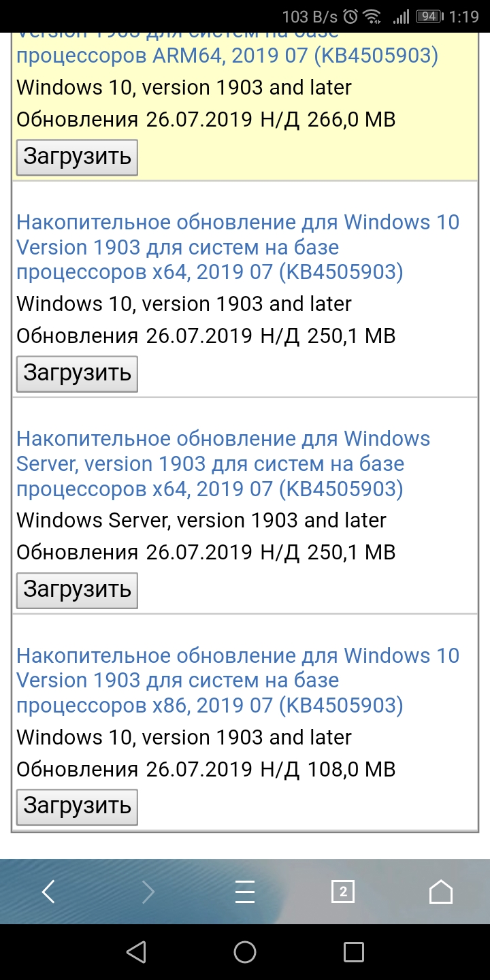The image size is (490, 980).
Task: Open ARM64 KB4505903 update title link
Action: [x=227, y=55]
